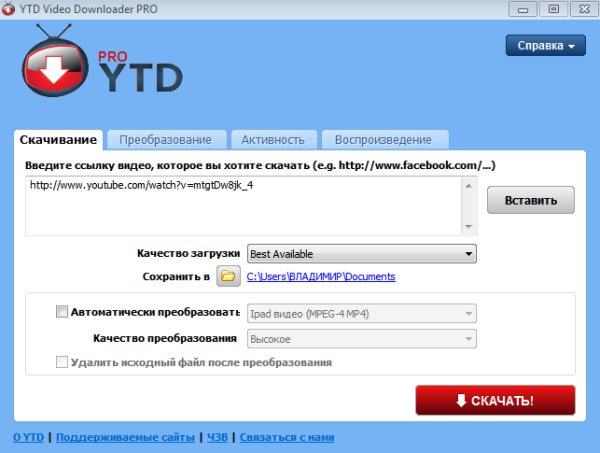
Task: Click the YTD title bar app icon
Action: point(8,8)
